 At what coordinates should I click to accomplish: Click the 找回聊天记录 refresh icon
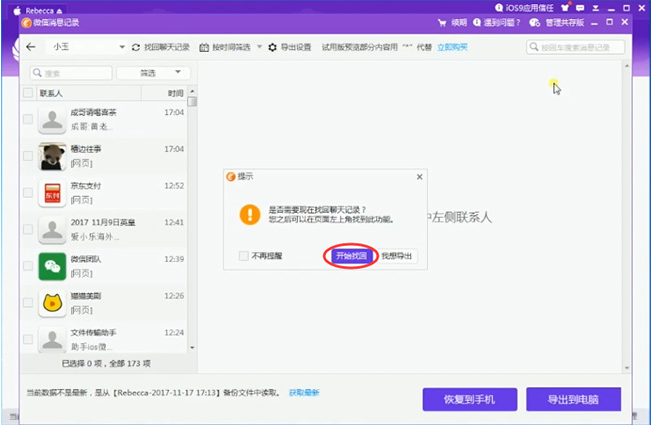(x=136, y=47)
